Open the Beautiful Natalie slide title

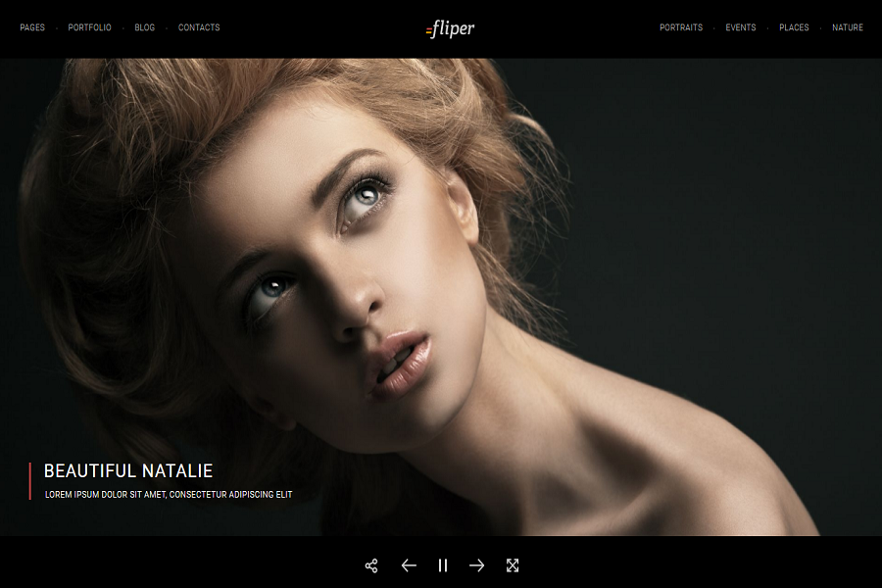128,471
